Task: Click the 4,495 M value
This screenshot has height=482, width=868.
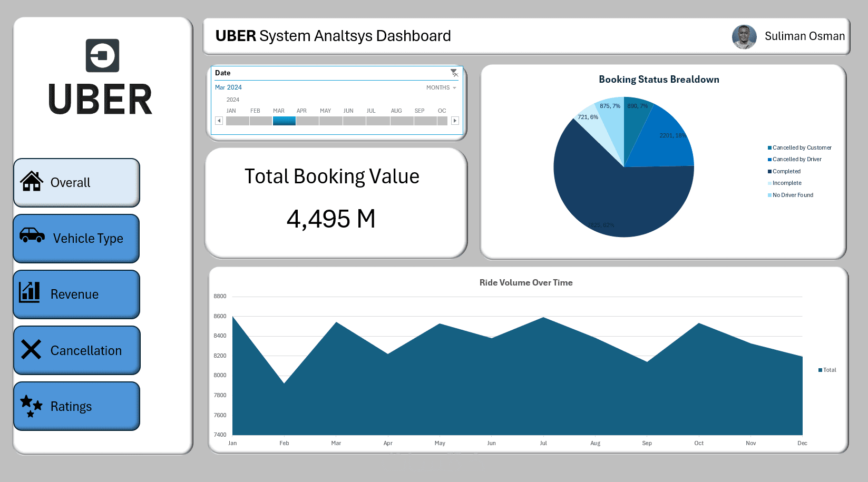Action: 331,219
